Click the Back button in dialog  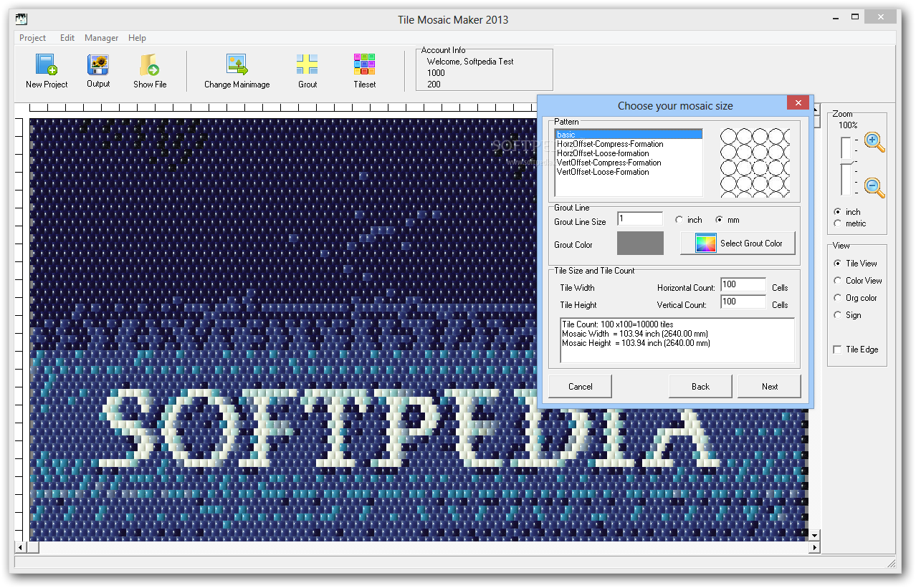700,386
